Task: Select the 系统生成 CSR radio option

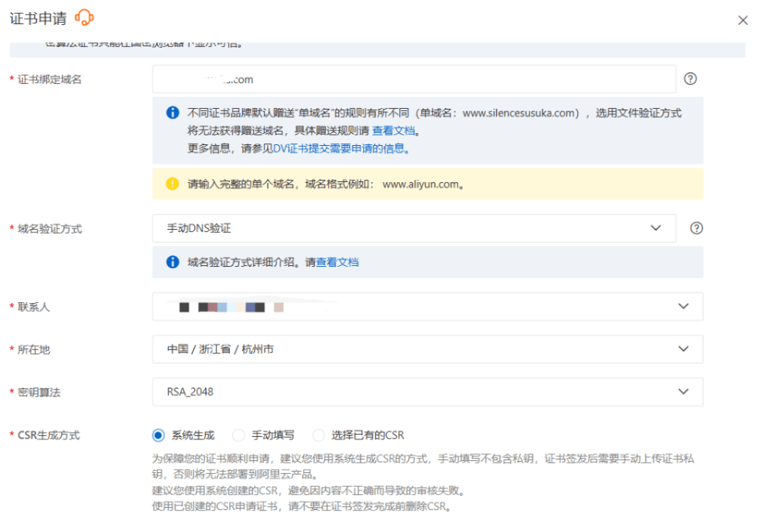Action: [x=159, y=435]
